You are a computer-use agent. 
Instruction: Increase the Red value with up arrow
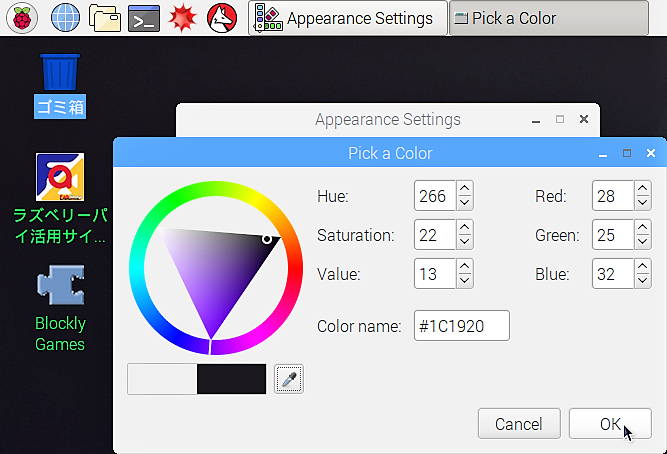[x=642, y=188]
